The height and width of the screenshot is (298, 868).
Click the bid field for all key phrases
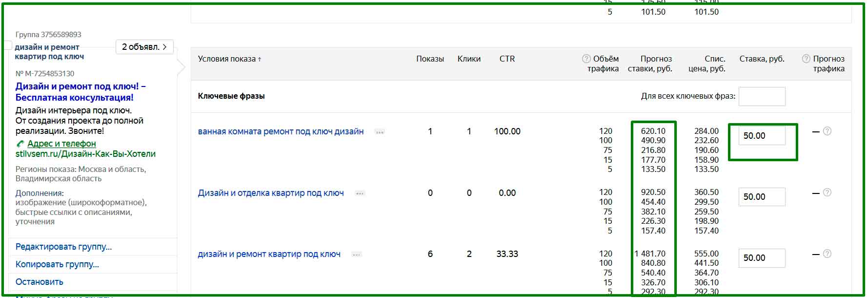pyautogui.click(x=761, y=96)
